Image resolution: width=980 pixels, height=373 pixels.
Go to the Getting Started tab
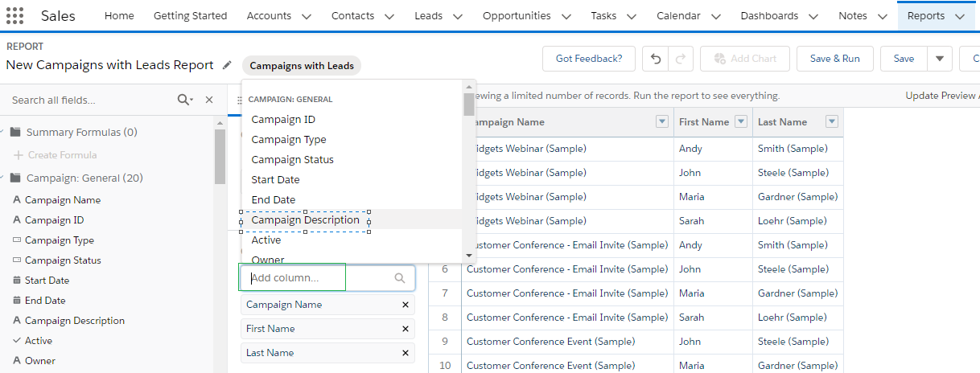190,16
